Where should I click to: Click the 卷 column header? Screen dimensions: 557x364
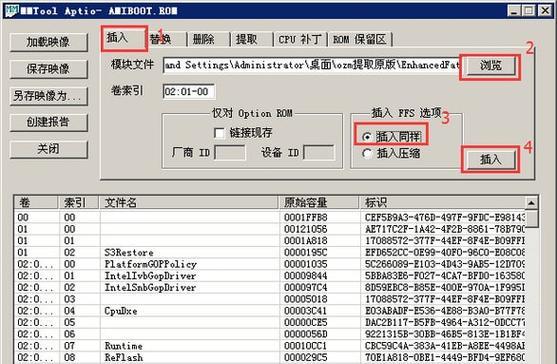pyautogui.click(x=36, y=203)
